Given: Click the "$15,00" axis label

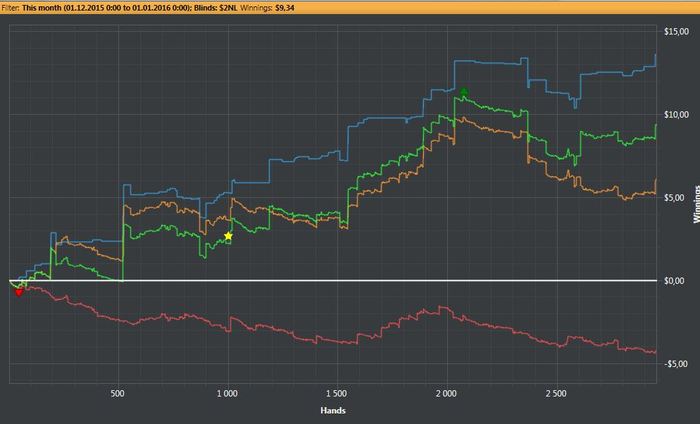Looking at the screenshot, I should pyautogui.click(x=676, y=31).
